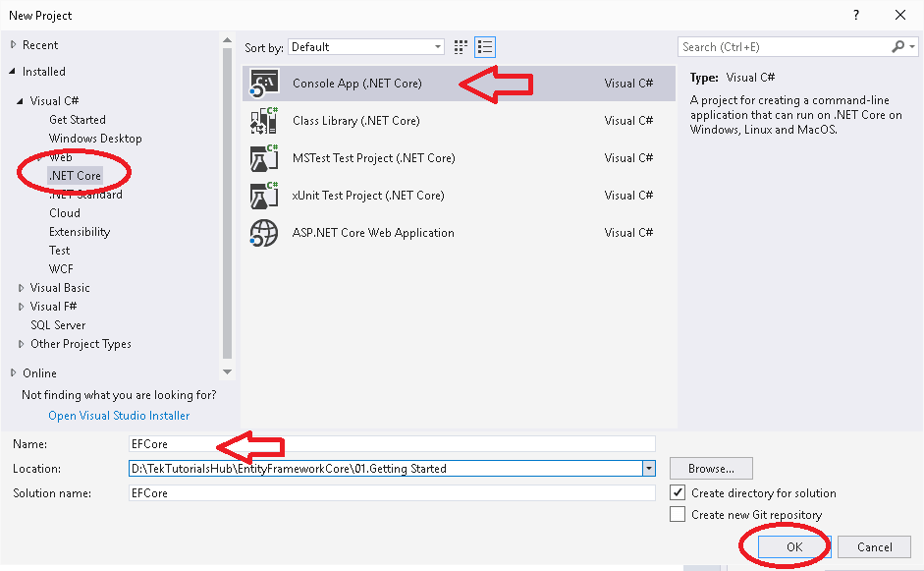Expand the Online node
The width and height of the screenshot is (924, 571).
tap(13, 372)
